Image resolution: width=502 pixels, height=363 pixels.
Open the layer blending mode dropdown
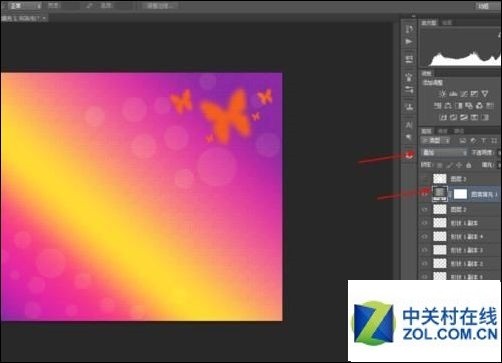coord(444,153)
